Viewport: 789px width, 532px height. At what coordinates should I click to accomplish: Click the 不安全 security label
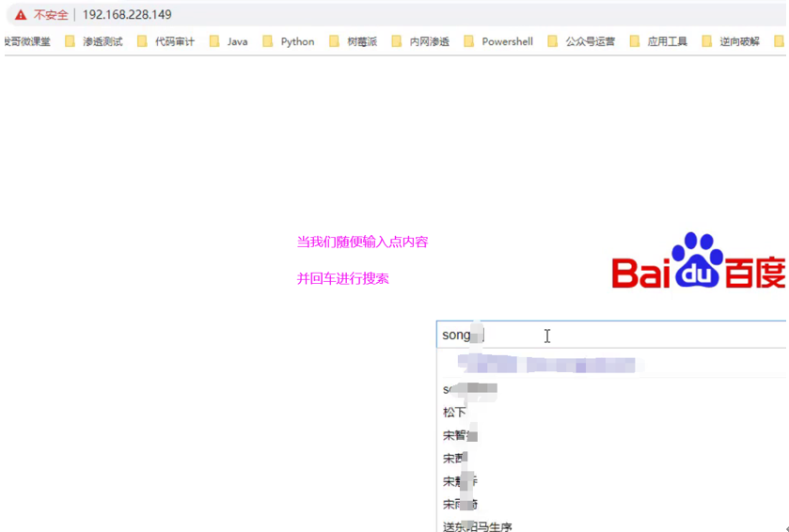[x=51, y=15]
